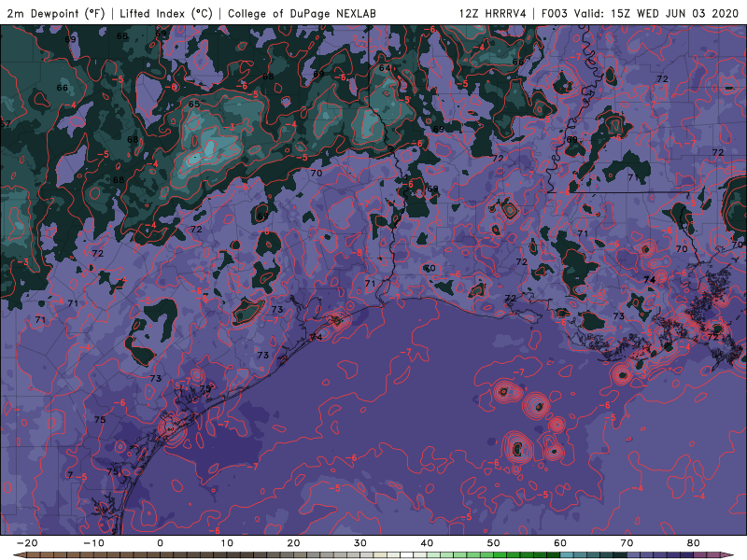Click the 50 label on the color scale
The image size is (747, 560).
(x=494, y=543)
